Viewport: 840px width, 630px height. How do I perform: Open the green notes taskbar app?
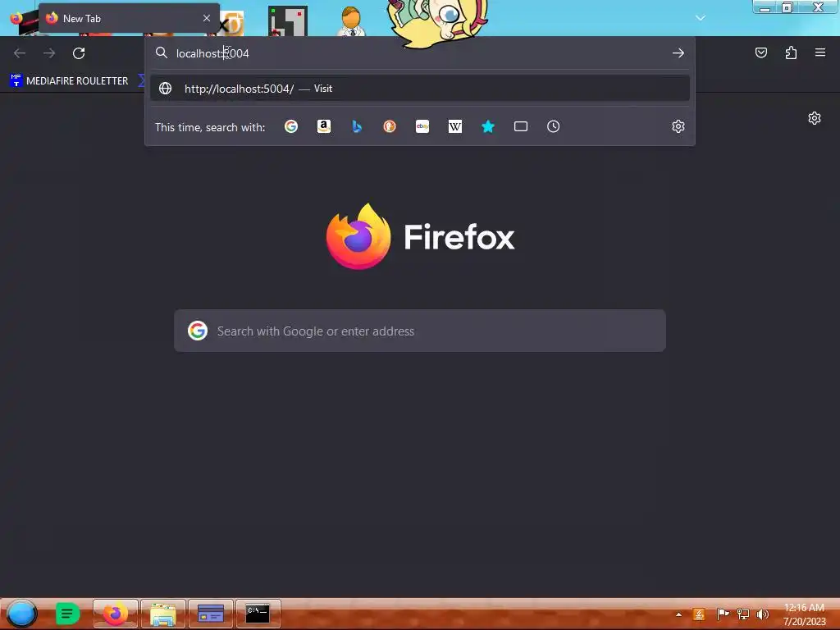(x=67, y=614)
